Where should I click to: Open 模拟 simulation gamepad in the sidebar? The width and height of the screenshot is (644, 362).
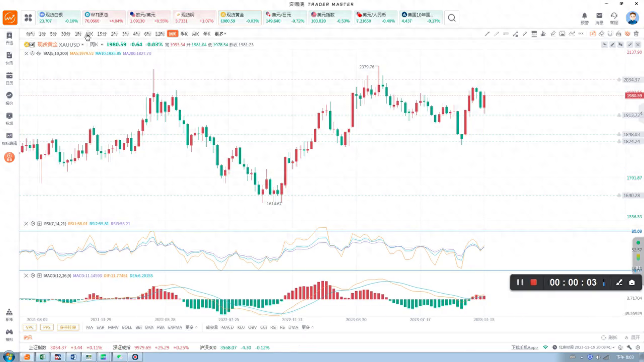click(x=9, y=335)
